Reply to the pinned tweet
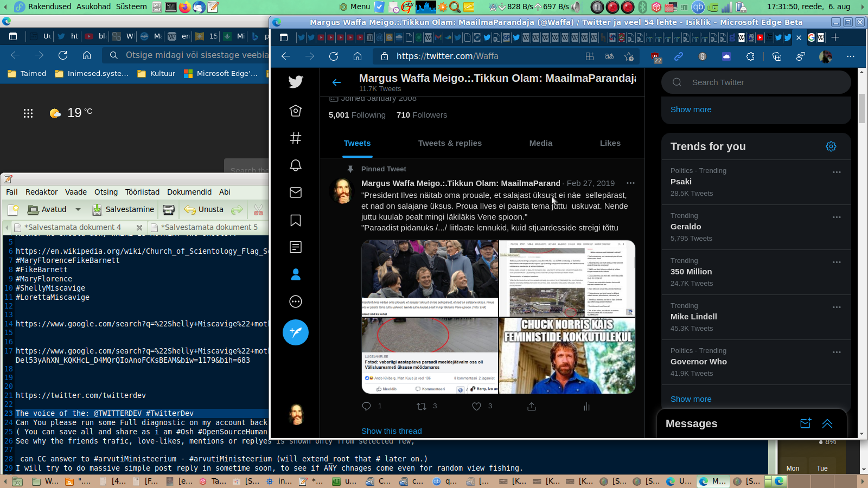Screen dimensions: 868x488 click(367, 406)
